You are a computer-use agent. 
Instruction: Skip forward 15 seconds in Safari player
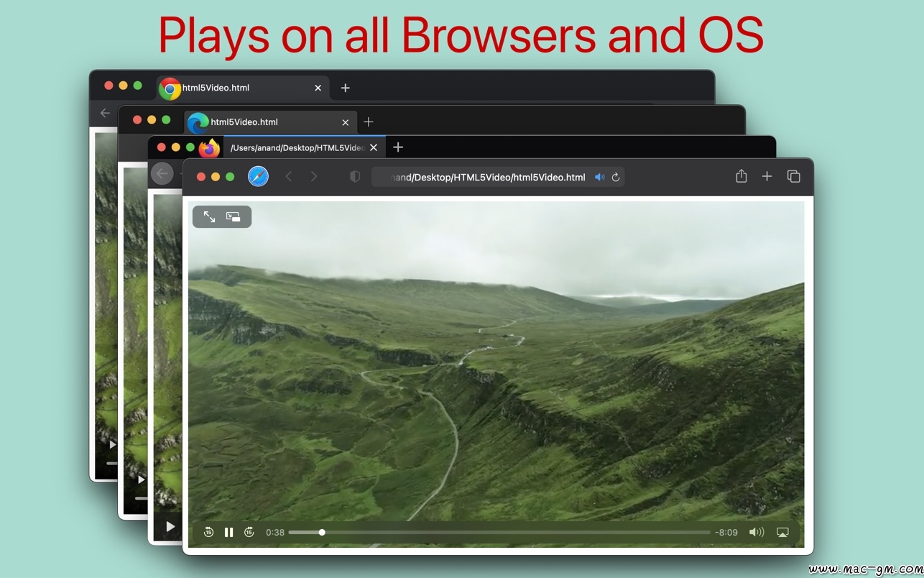[x=249, y=532]
